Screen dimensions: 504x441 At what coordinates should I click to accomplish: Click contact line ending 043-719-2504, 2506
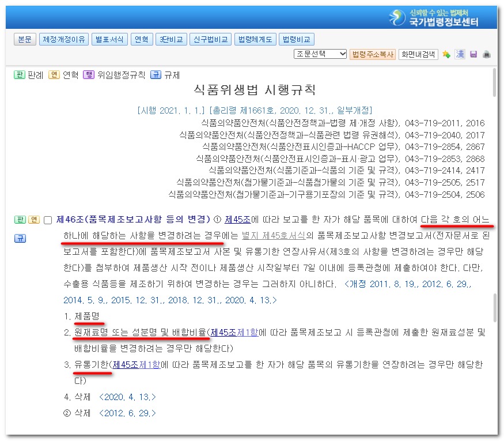click(327, 195)
